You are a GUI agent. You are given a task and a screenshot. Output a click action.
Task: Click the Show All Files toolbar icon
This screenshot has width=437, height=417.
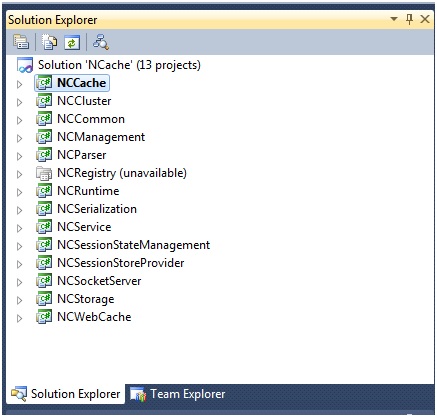(49, 42)
